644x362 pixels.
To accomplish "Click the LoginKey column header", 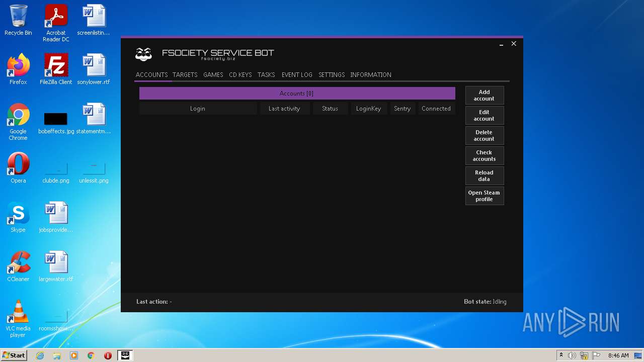I will pyautogui.click(x=369, y=109).
